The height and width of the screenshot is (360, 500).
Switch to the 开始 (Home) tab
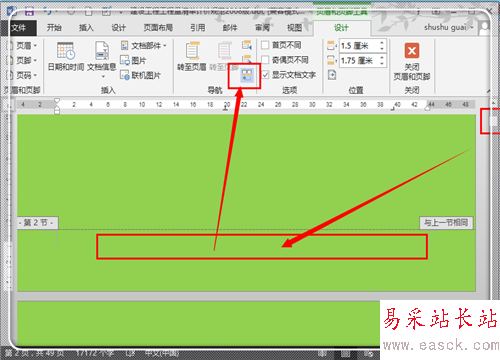[54, 28]
